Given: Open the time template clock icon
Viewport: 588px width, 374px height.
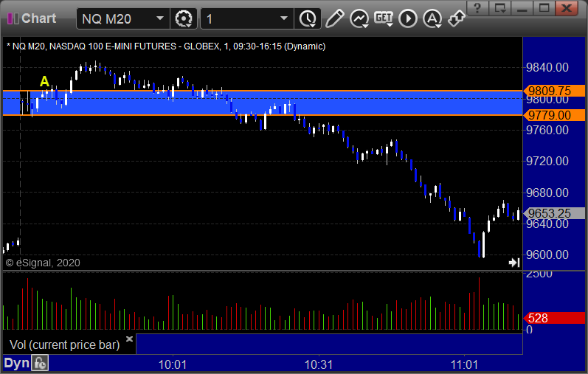Looking at the screenshot, I should [x=308, y=18].
